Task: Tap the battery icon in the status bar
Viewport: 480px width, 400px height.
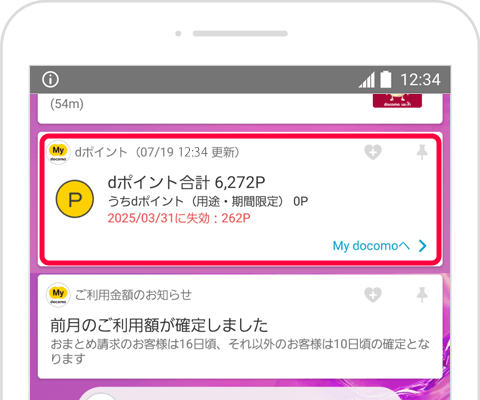Action: click(x=386, y=79)
